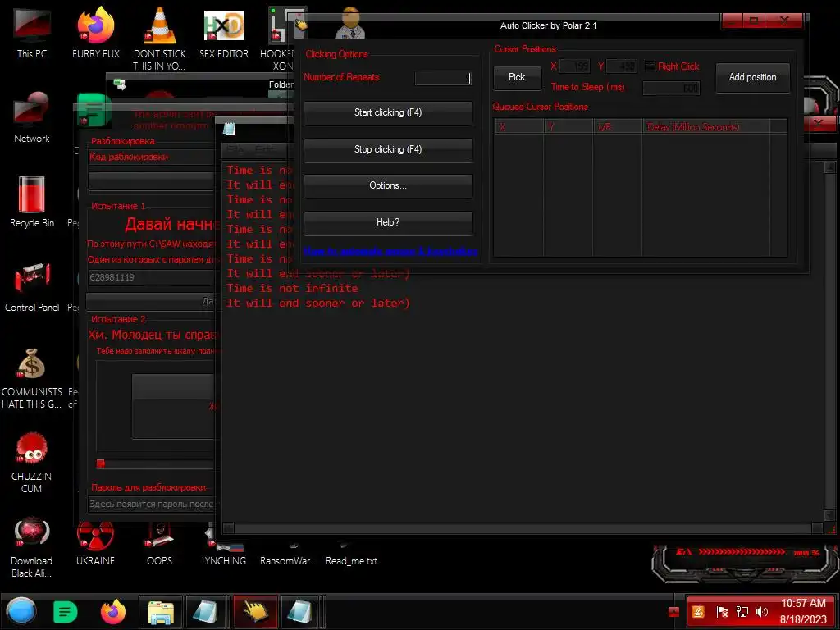
Task: Click Start clicking (F4) button
Action: coord(388,112)
